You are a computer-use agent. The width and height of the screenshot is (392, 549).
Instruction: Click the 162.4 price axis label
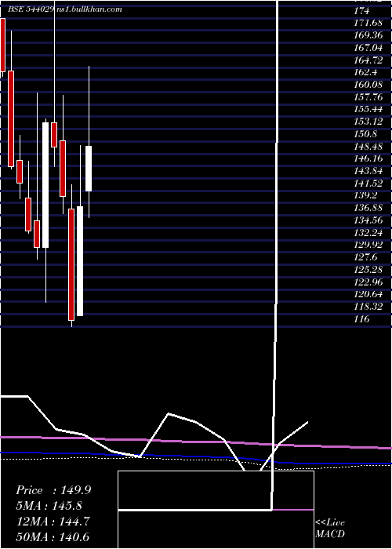coord(365,72)
